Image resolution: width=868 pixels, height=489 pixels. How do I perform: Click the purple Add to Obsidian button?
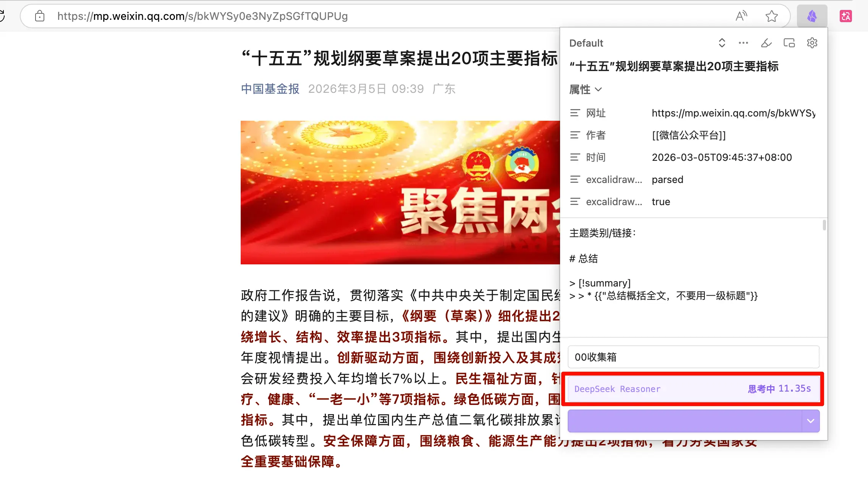point(685,421)
